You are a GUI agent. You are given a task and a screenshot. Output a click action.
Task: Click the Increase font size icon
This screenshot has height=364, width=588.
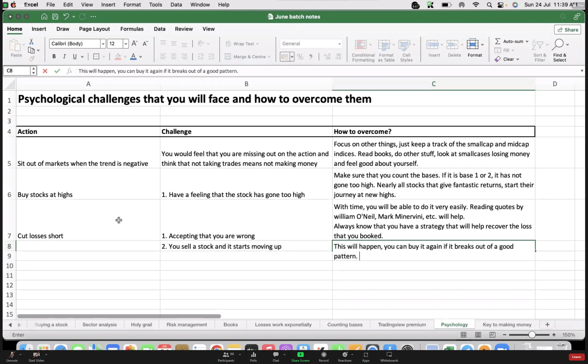tap(134, 44)
